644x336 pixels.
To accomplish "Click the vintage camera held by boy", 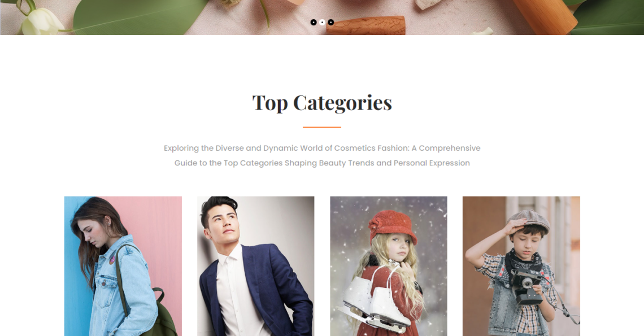I will pyautogui.click(x=526, y=287).
